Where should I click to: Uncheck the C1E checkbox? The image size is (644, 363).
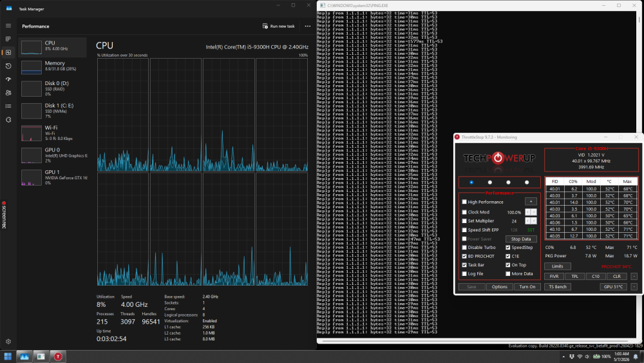pos(508,256)
